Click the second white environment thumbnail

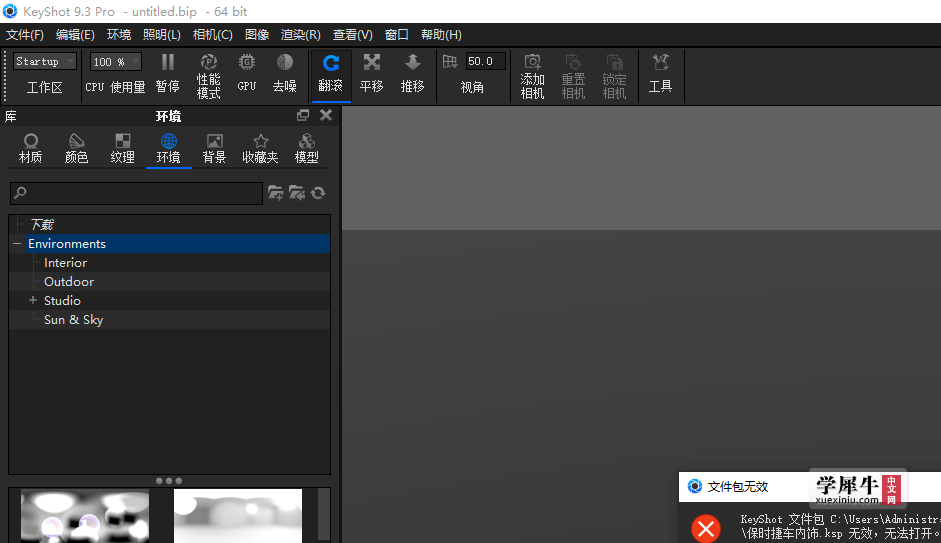pyautogui.click(x=238, y=516)
